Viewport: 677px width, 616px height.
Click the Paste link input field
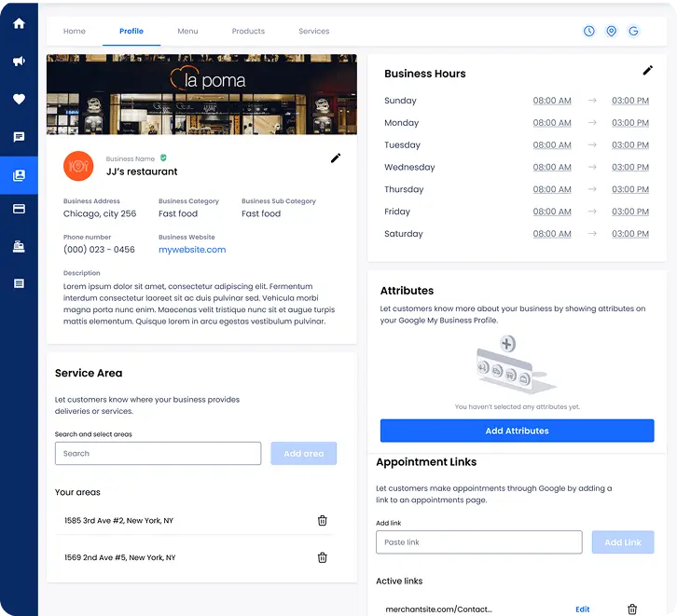(478, 542)
